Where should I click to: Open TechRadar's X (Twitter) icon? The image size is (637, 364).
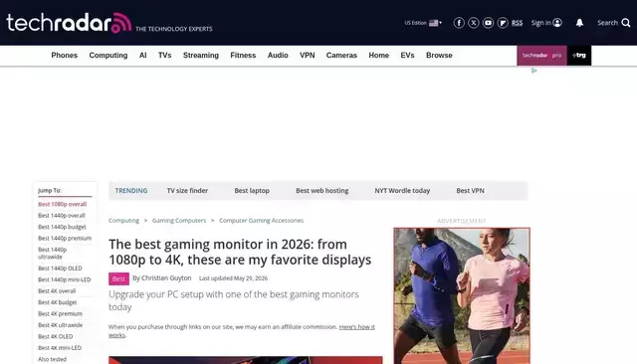click(474, 23)
